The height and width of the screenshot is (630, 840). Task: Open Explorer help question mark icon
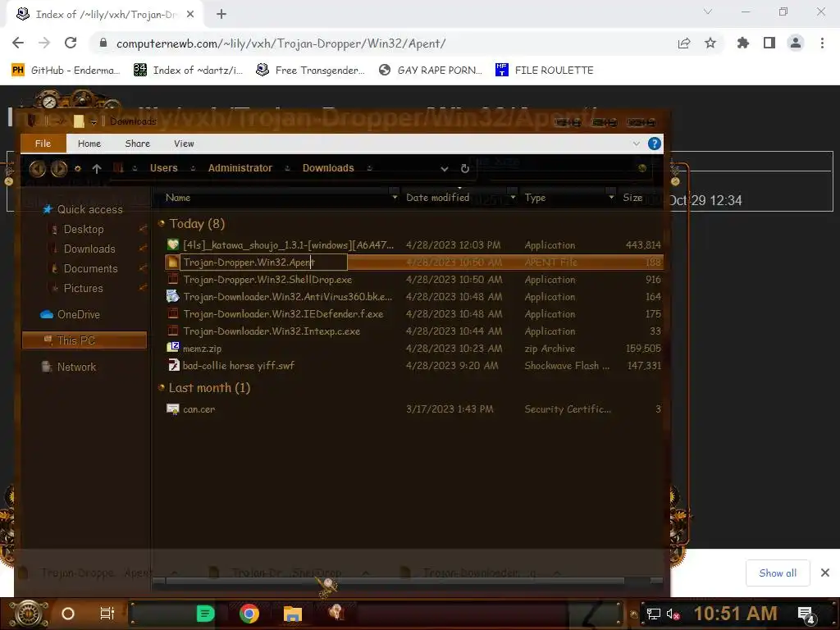(654, 144)
